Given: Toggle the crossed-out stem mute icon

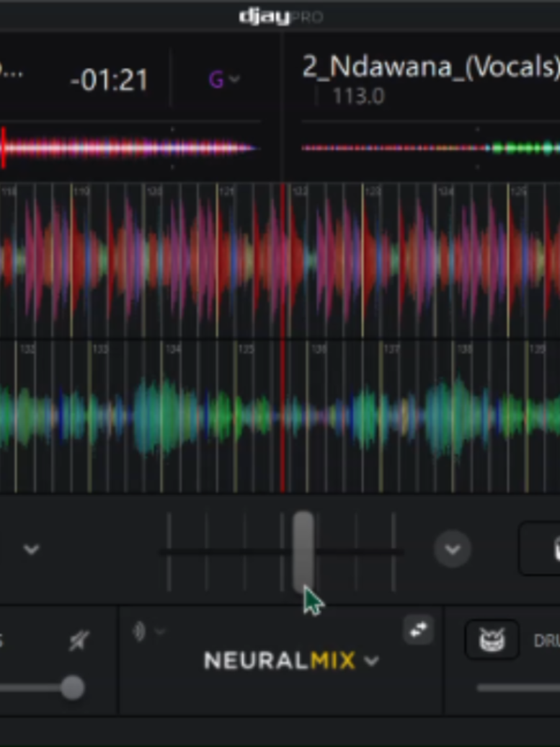Looking at the screenshot, I should 78,641.
